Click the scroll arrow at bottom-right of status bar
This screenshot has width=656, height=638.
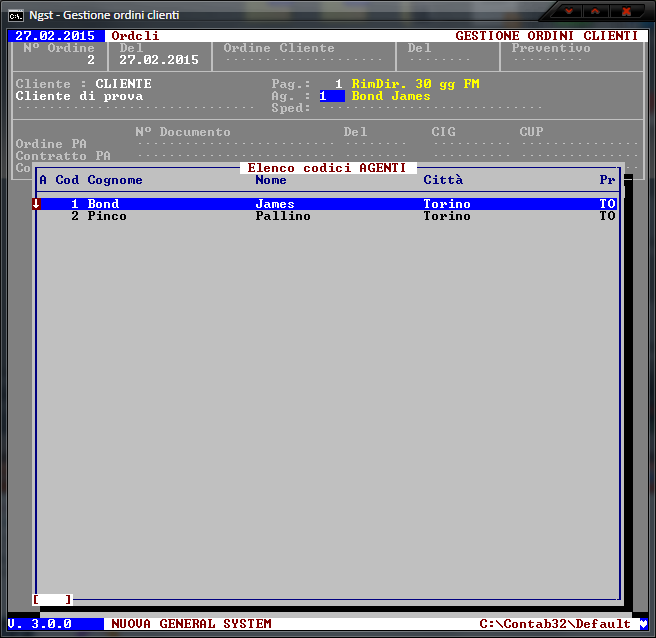pyautogui.click(x=643, y=624)
